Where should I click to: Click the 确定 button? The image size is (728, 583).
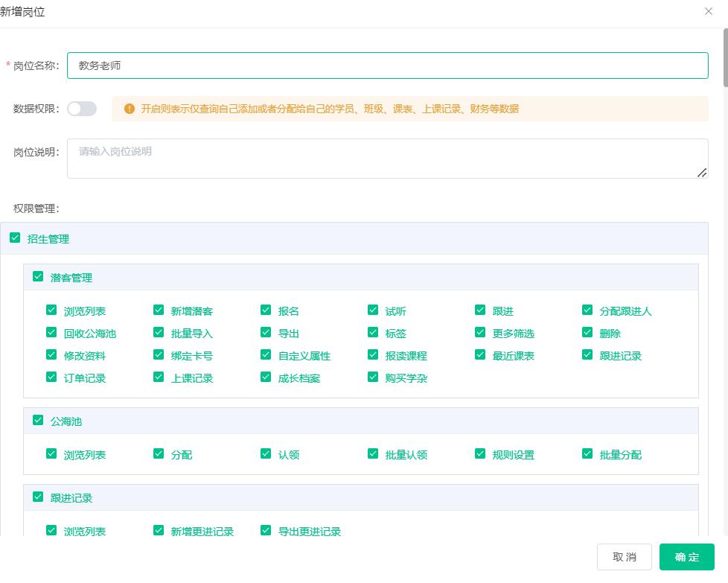(686, 557)
